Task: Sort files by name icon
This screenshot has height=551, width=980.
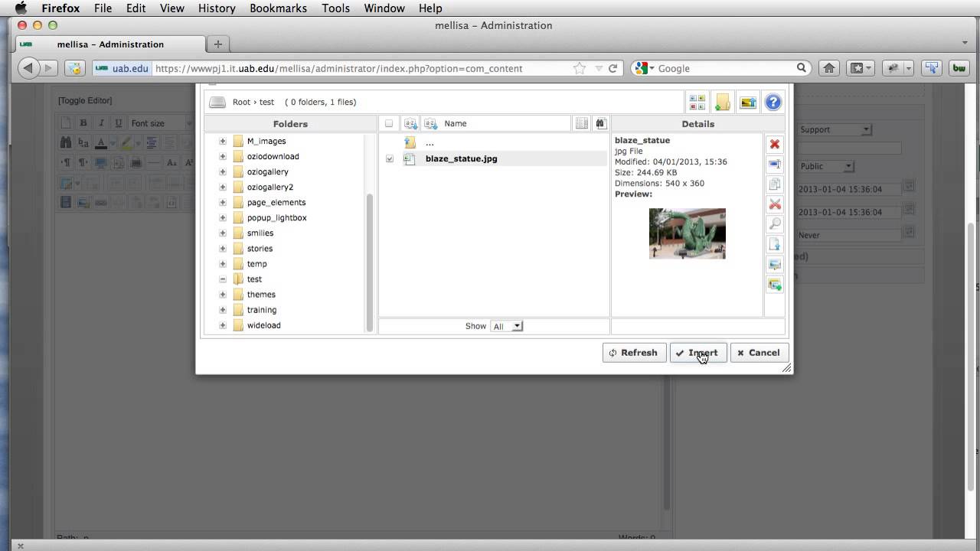Action: tap(430, 123)
